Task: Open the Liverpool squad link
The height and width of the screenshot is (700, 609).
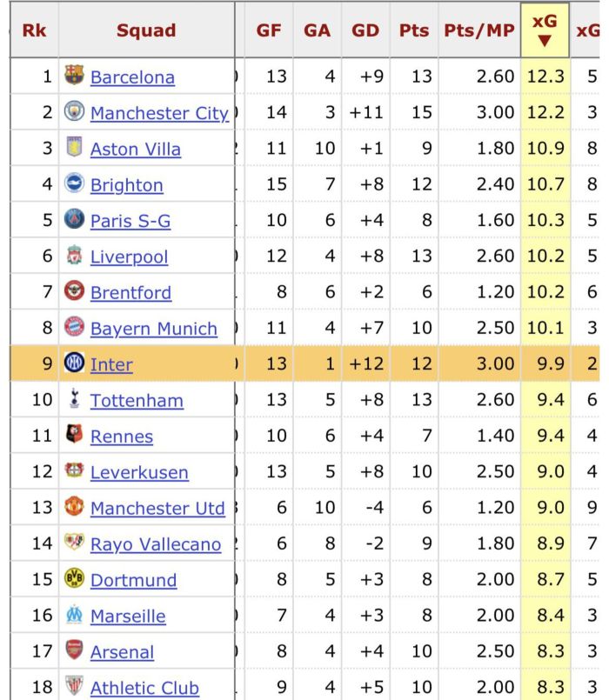Action: click(x=129, y=257)
